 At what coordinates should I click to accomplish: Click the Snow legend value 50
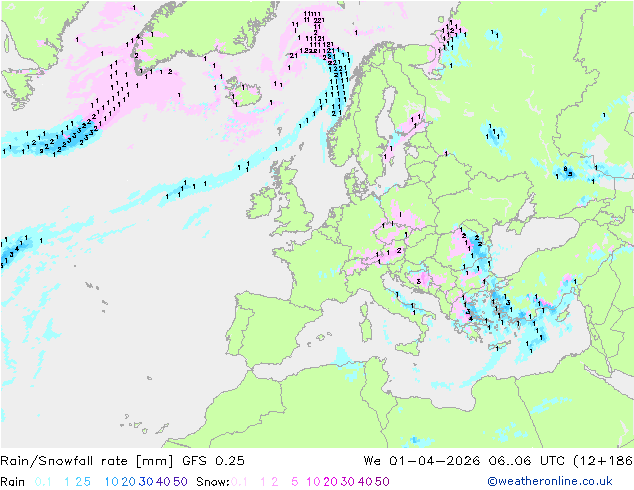(x=382, y=482)
